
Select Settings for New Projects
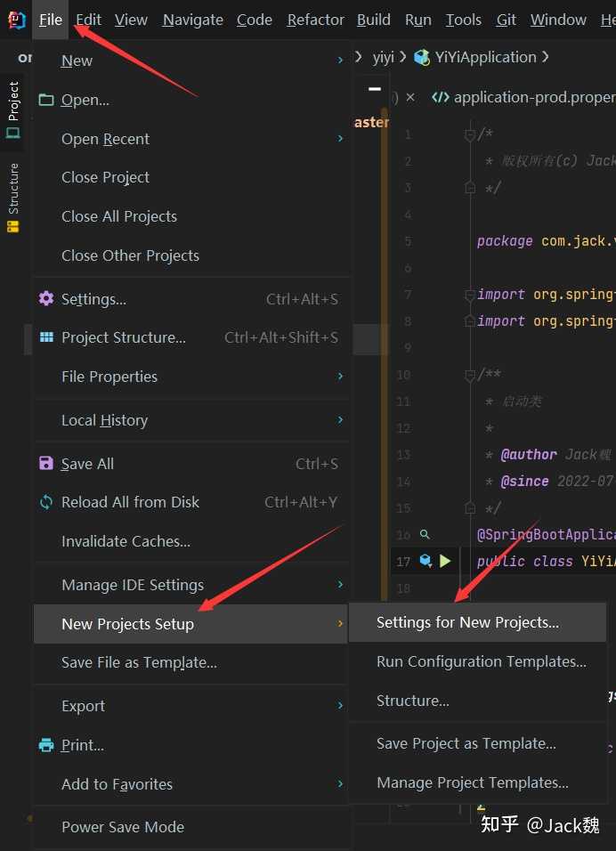pos(467,622)
